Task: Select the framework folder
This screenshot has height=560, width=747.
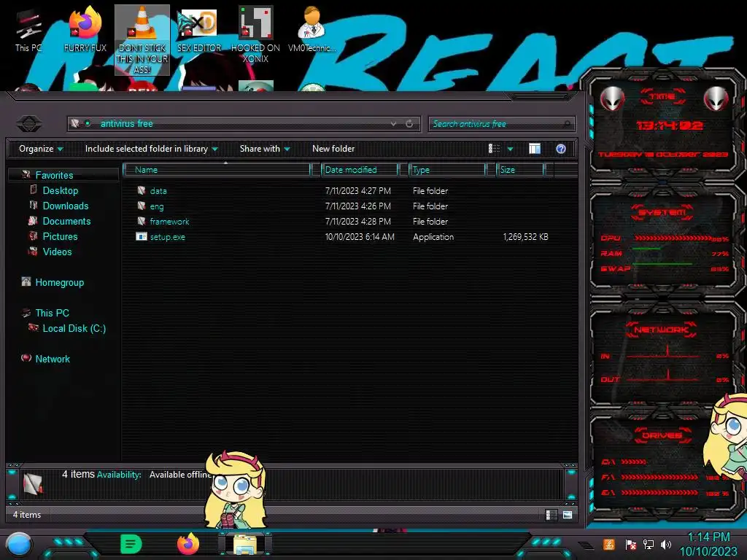Action: 341,222
